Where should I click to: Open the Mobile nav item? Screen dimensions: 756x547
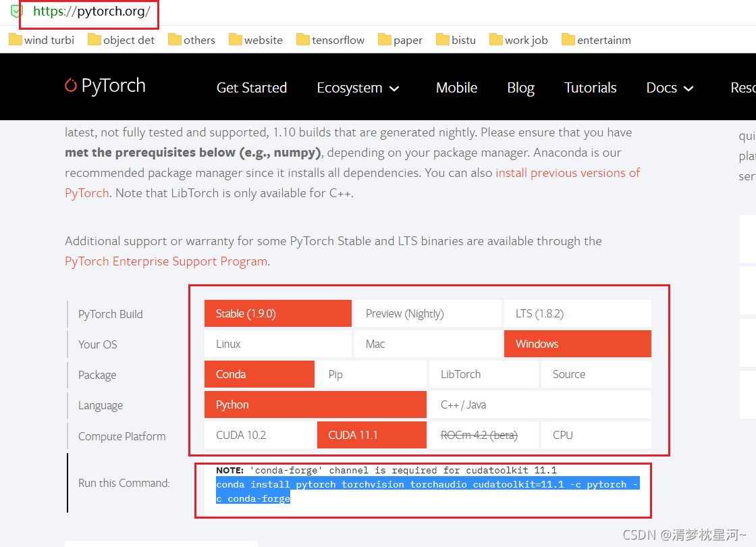coord(456,88)
